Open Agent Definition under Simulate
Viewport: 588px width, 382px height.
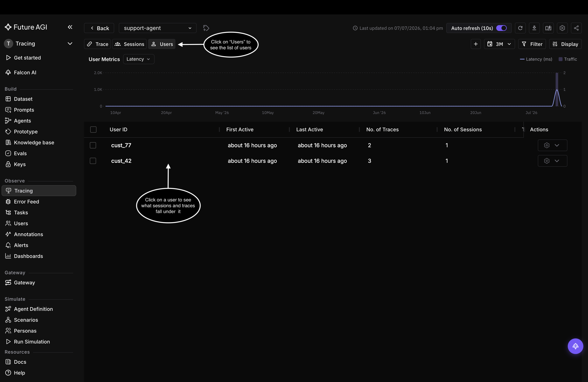33,309
